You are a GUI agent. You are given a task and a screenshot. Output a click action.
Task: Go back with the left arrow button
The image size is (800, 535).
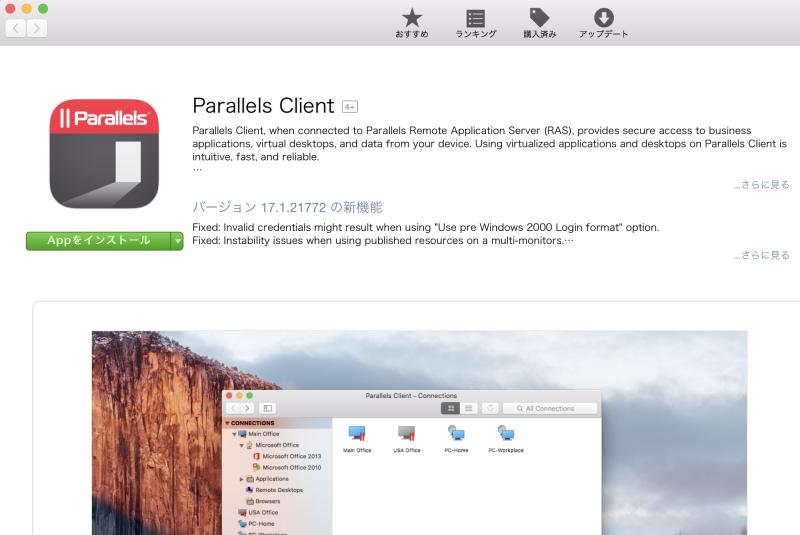[x=16, y=28]
